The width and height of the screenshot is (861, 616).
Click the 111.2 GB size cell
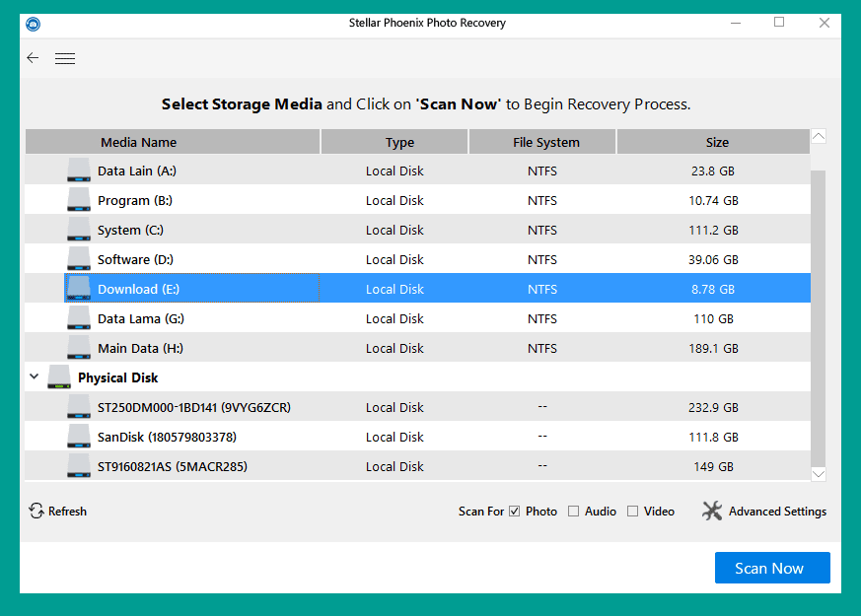coord(713,231)
